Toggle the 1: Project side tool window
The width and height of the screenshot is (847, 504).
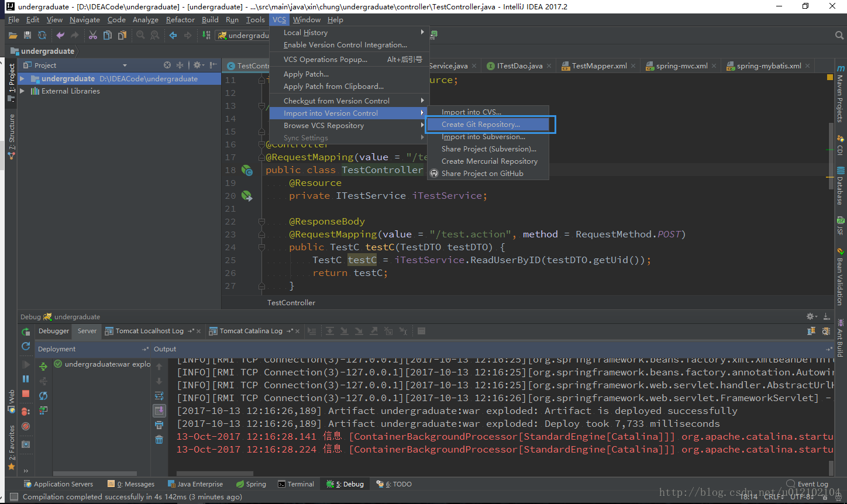click(x=11, y=82)
